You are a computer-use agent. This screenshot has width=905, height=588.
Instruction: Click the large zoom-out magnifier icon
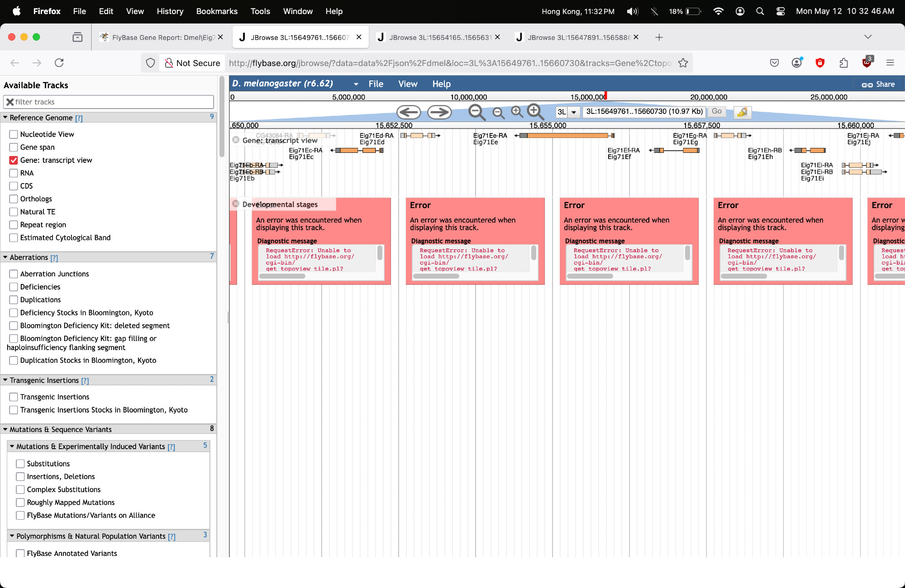click(x=476, y=112)
